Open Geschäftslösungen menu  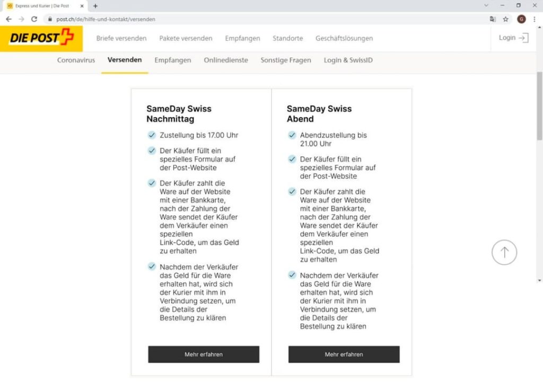click(x=344, y=38)
